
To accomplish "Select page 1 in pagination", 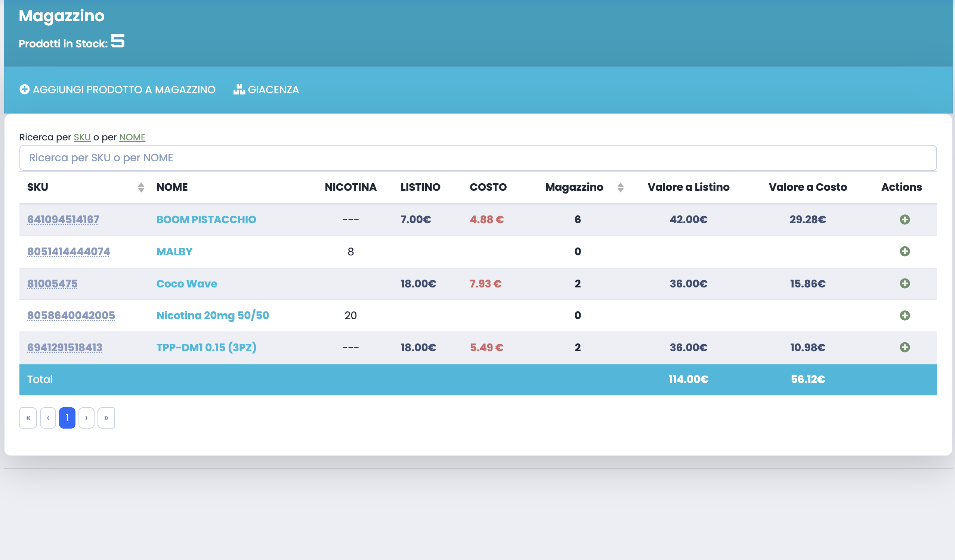I will click(x=67, y=418).
